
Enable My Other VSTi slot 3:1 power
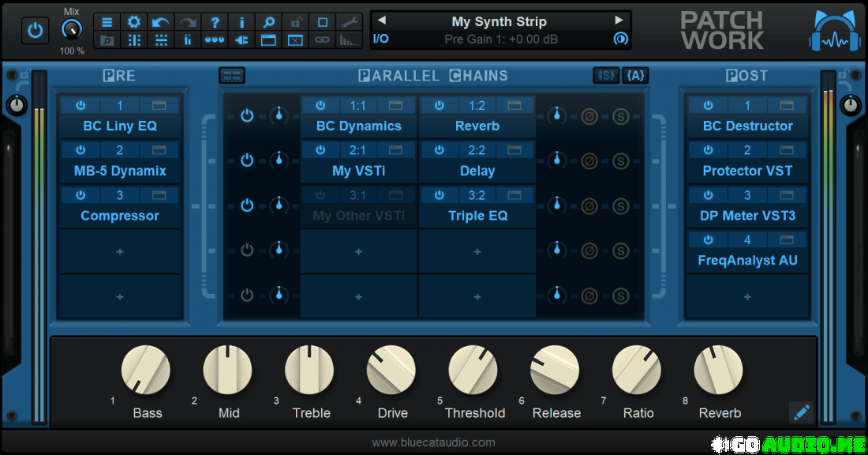[x=320, y=195]
